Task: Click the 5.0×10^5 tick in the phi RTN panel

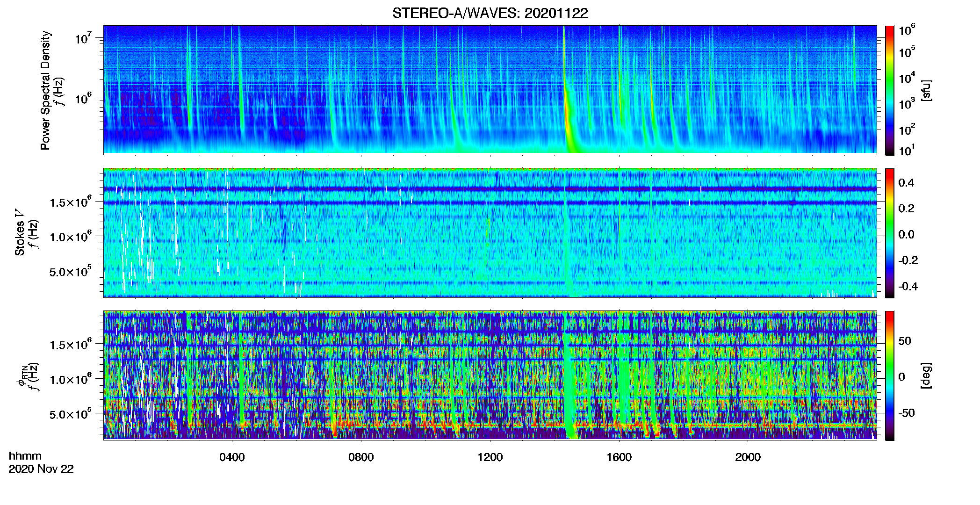Action: click(70, 414)
